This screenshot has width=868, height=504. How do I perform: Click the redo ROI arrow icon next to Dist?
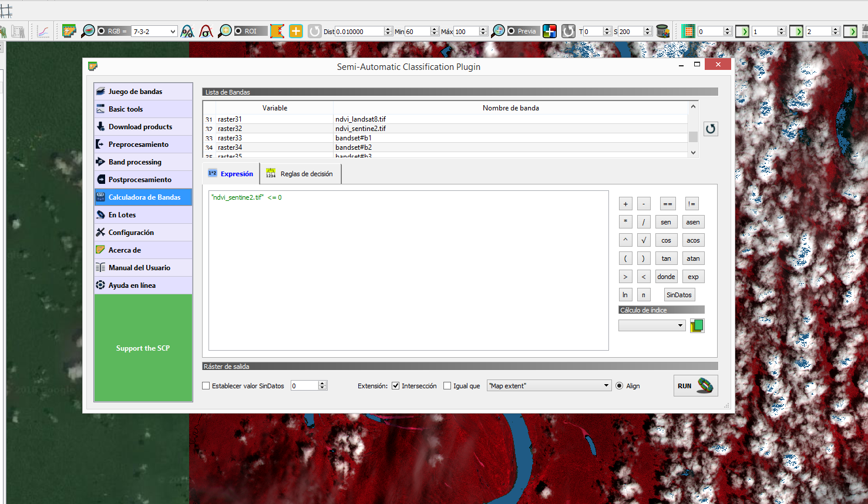315,31
